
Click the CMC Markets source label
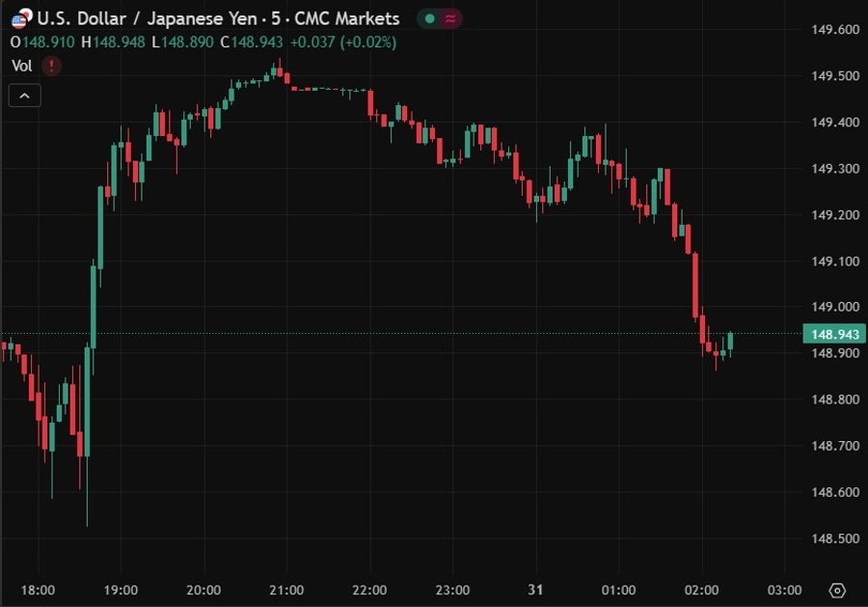(346, 19)
